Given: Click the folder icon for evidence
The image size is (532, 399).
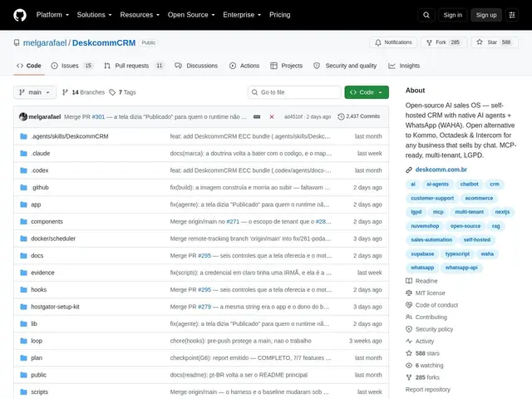Looking at the screenshot, I should (x=23, y=273).
